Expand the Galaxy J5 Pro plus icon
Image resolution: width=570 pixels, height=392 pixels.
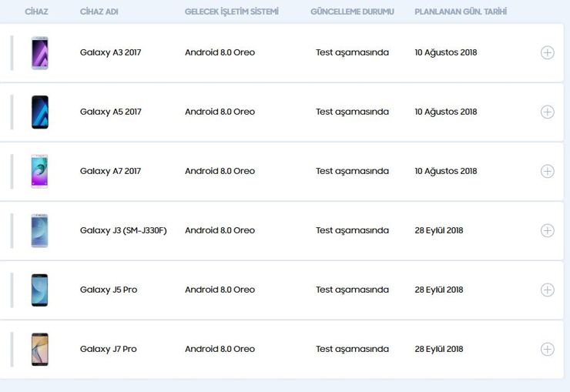547,290
